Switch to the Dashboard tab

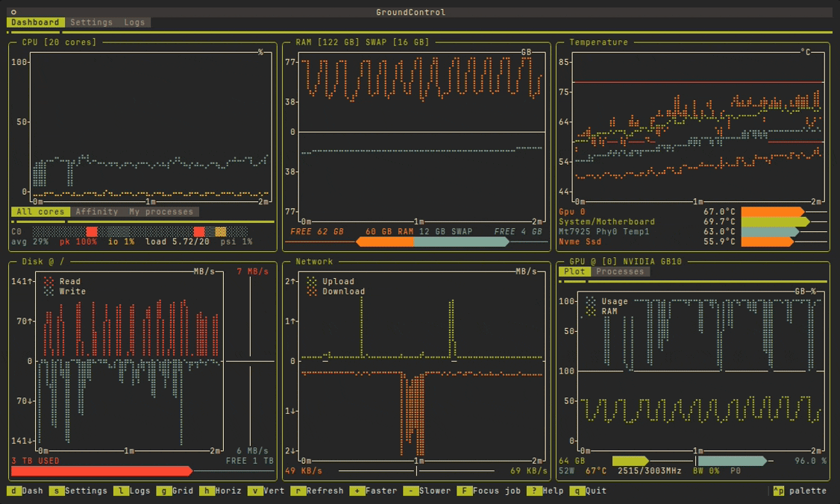(x=35, y=22)
